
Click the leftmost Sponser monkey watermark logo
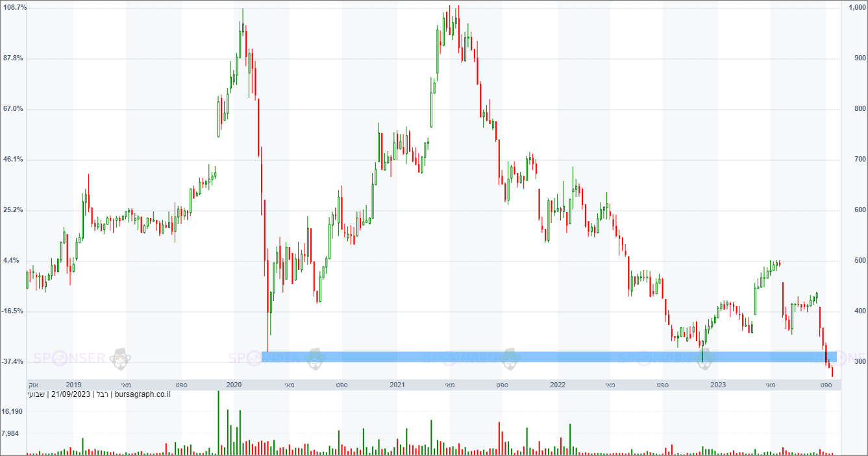coord(118,358)
